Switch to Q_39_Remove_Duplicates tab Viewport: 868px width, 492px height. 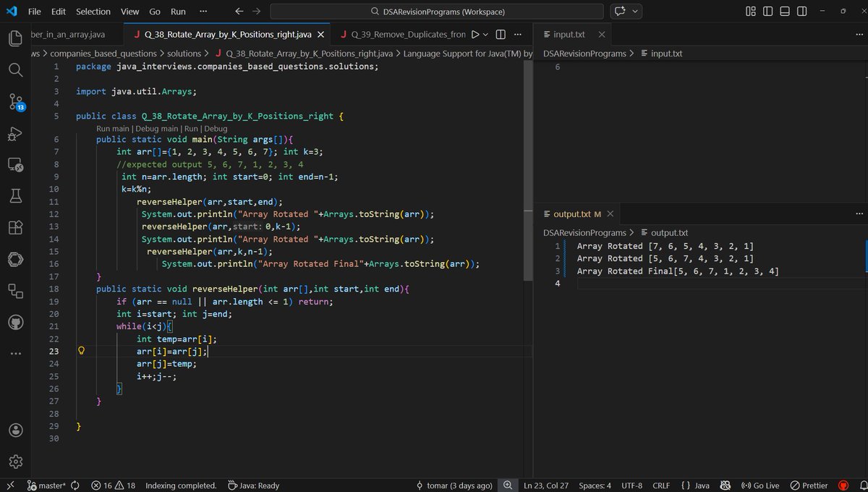pos(402,35)
